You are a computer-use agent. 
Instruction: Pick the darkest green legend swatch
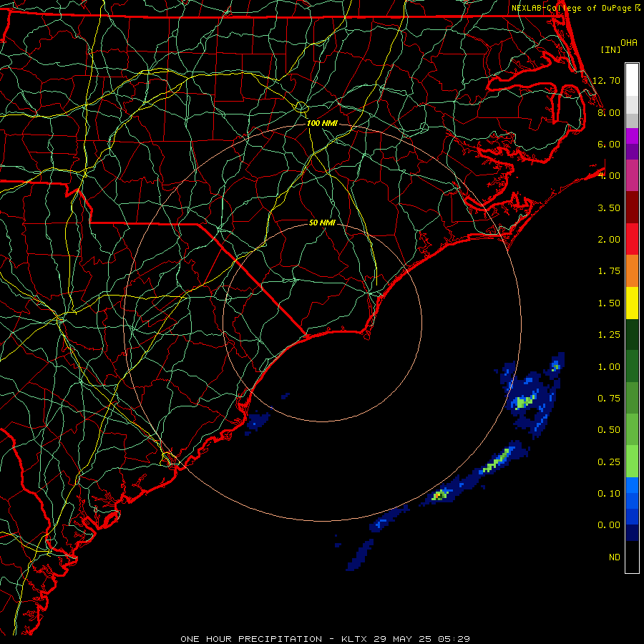632,335
